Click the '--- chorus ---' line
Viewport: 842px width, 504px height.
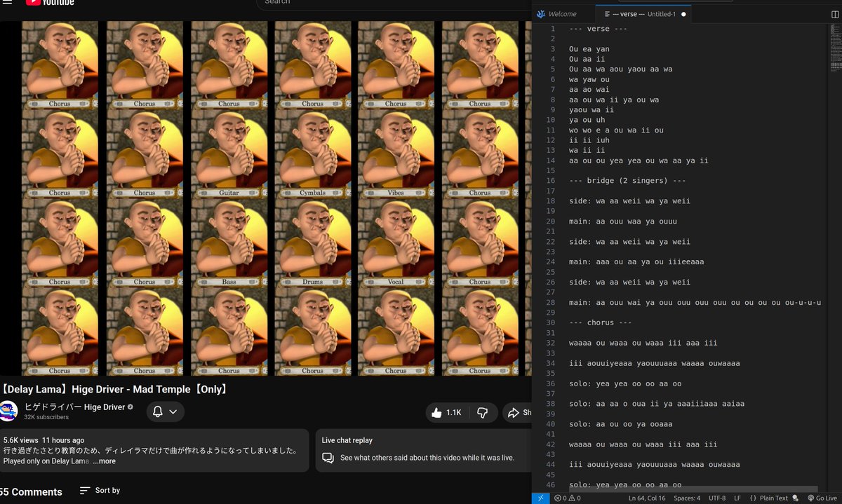(601, 322)
